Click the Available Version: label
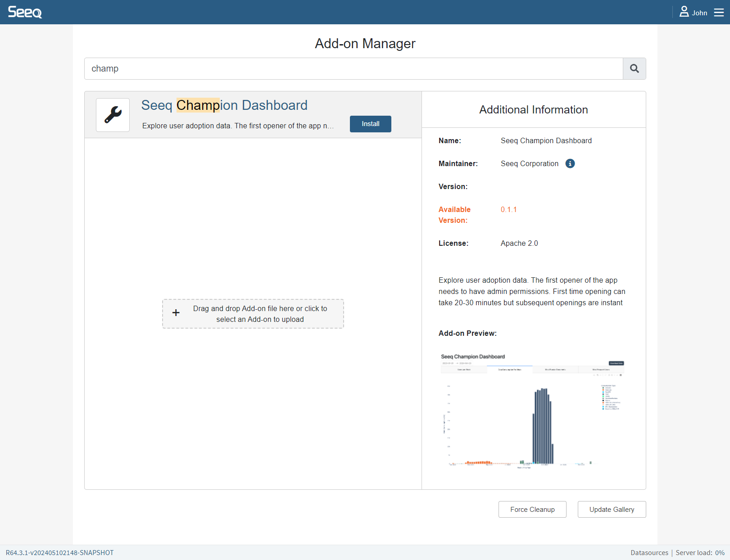The width and height of the screenshot is (730, 560). 454,215
